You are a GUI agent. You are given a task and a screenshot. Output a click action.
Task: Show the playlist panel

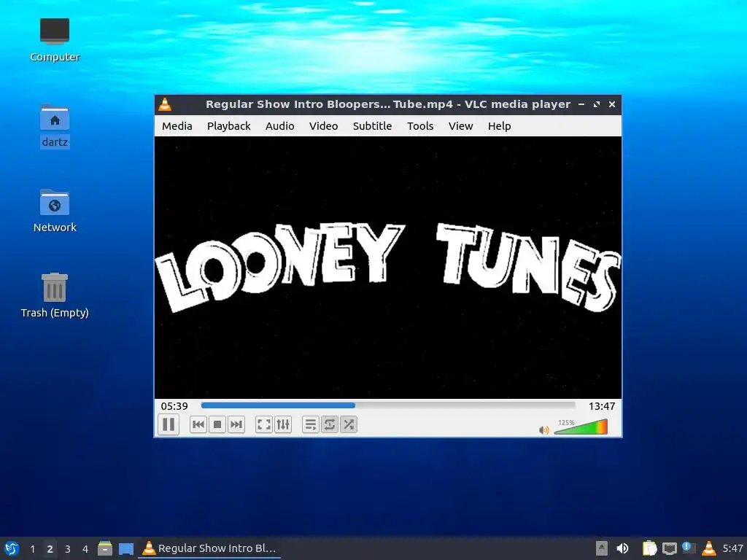(x=310, y=424)
